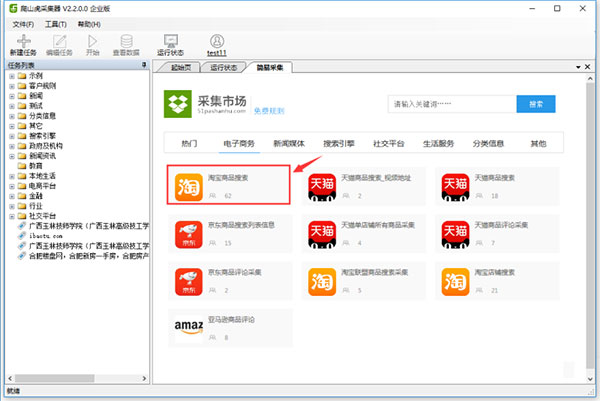Open the tab list dropdown arrow
Viewport: 600px width, 401px height.
pos(578,67)
